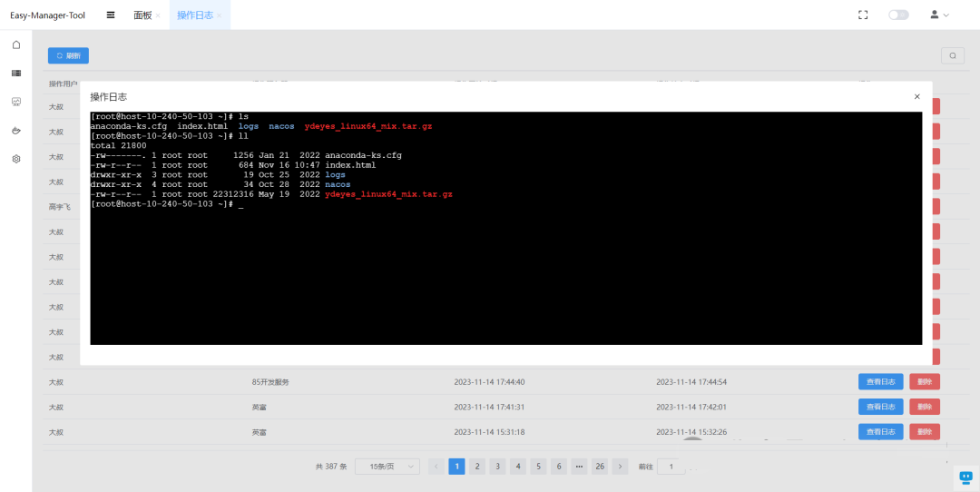The width and height of the screenshot is (980, 492).
Task: Click 查看日志 for the 85开发服务 row
Action: pos(880,381)
